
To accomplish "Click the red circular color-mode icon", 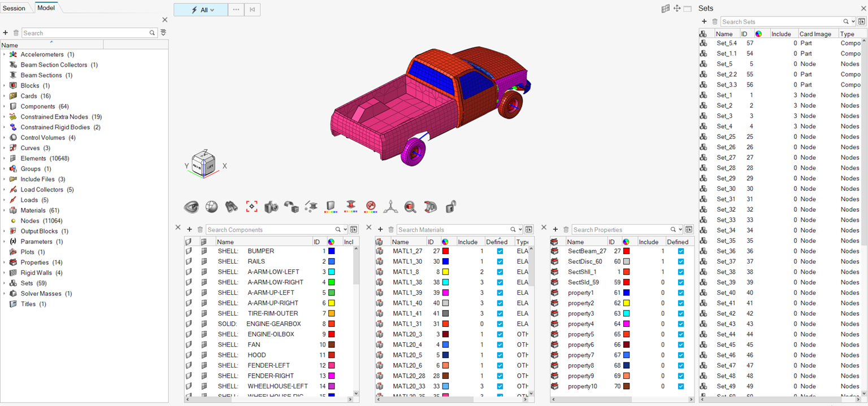I will (x=371, y=207).
